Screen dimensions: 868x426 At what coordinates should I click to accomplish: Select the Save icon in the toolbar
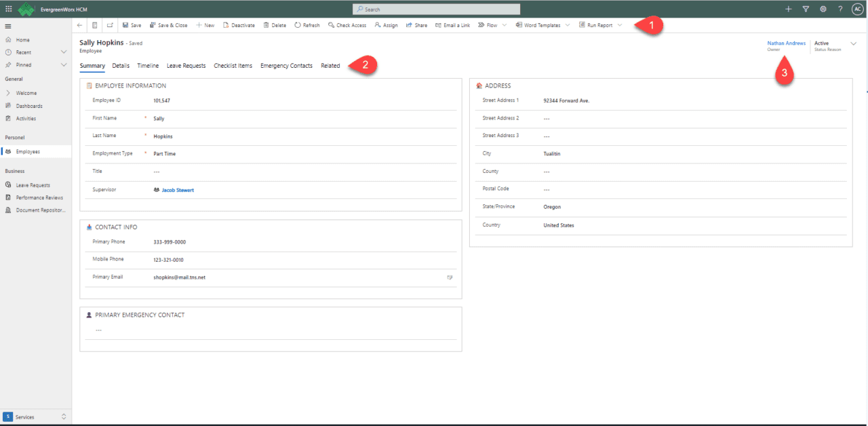pos(131,25)
